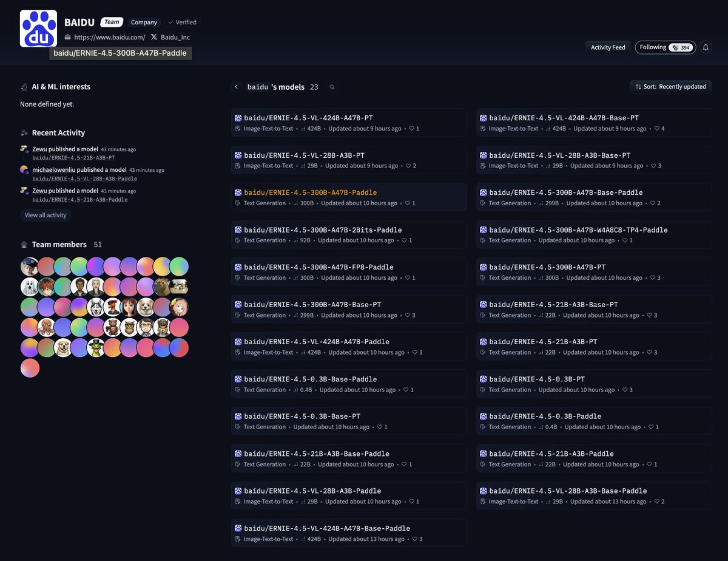
Task: Open the https://www.baidu.com/ website link
Action: (109, 37)
